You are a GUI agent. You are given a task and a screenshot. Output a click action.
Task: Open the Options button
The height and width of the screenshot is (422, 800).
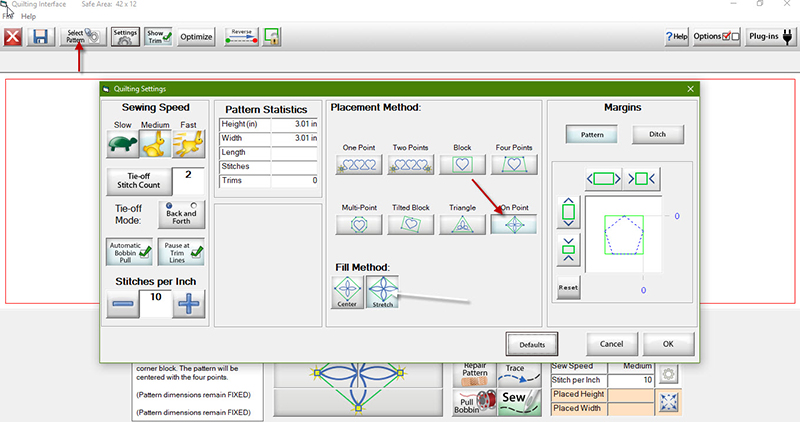click(716, 37)
